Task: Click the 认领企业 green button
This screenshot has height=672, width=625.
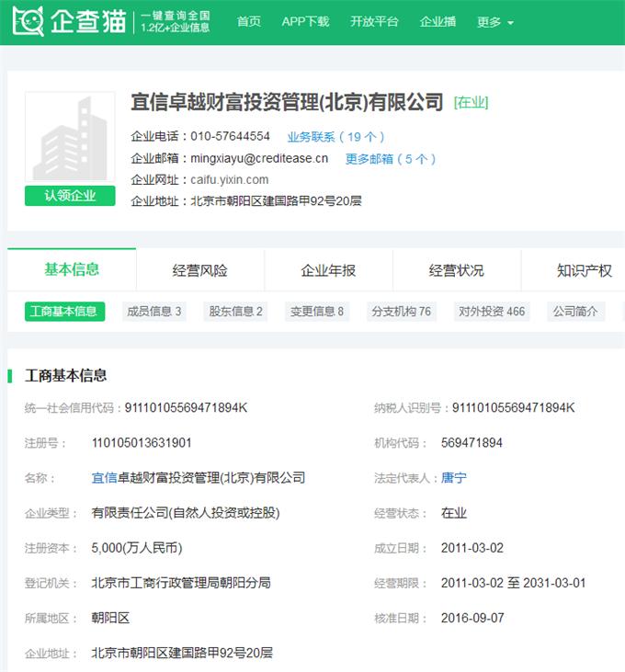Action: coord(70,196)
